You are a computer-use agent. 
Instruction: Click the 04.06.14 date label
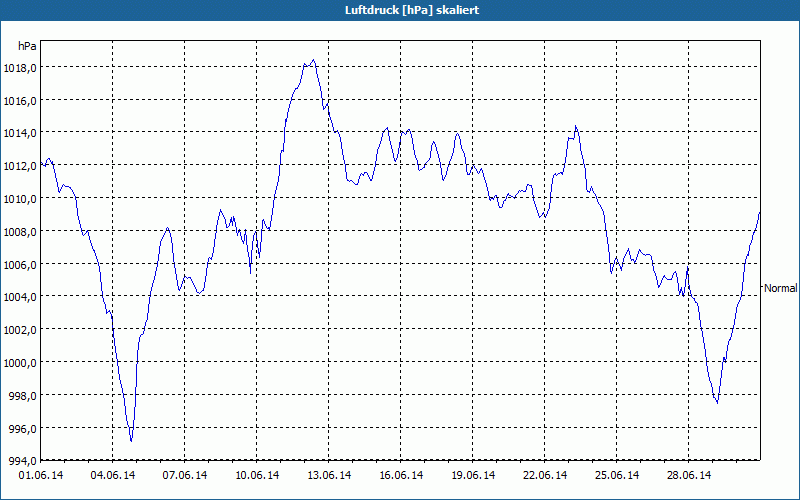tap(113, 475)
